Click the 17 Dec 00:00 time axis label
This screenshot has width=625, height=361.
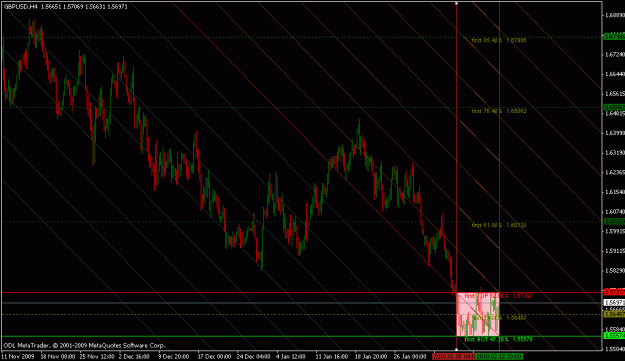tap(214, 356)
